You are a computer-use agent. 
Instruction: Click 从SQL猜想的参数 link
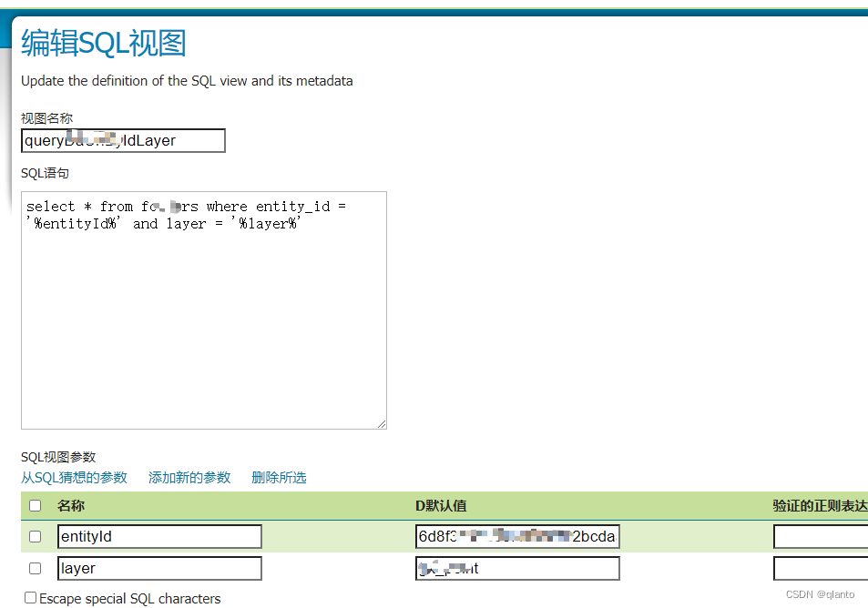click(74, 477)
